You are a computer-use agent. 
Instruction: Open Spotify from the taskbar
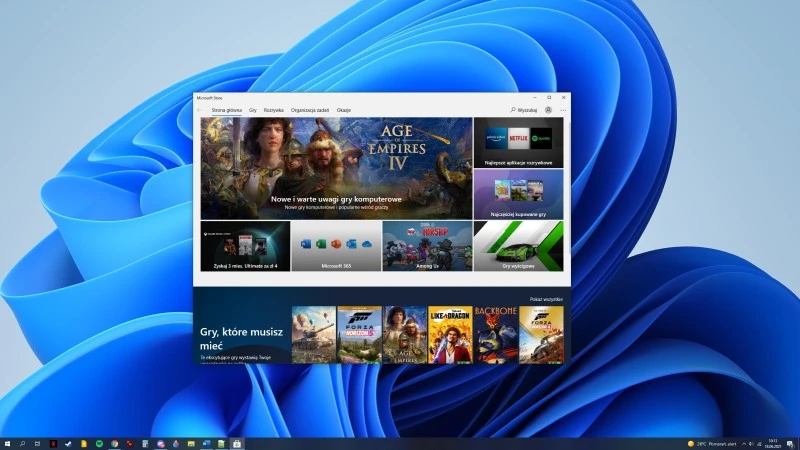(x=99, y=444)
